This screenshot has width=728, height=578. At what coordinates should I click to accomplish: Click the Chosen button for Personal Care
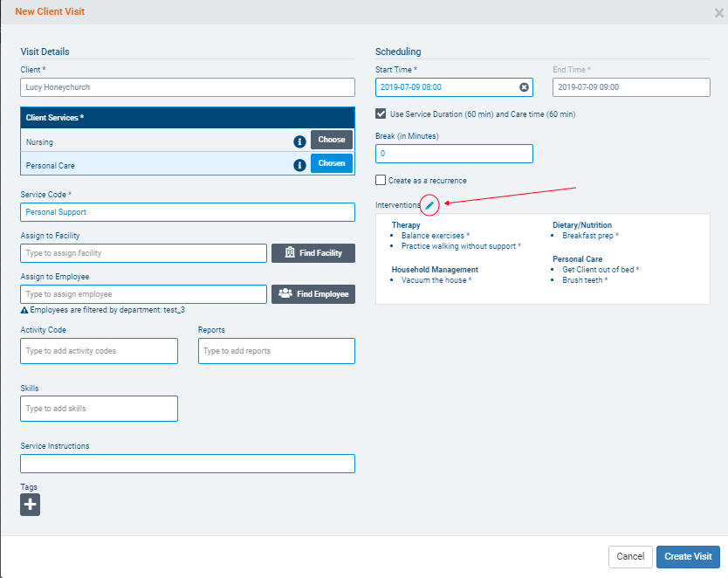332,163
